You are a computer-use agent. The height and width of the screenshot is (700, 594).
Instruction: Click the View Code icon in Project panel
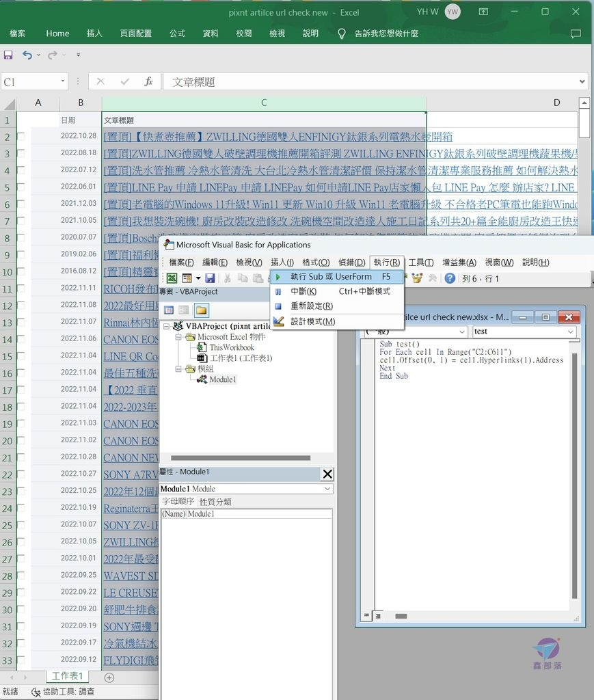click(169, 310)
